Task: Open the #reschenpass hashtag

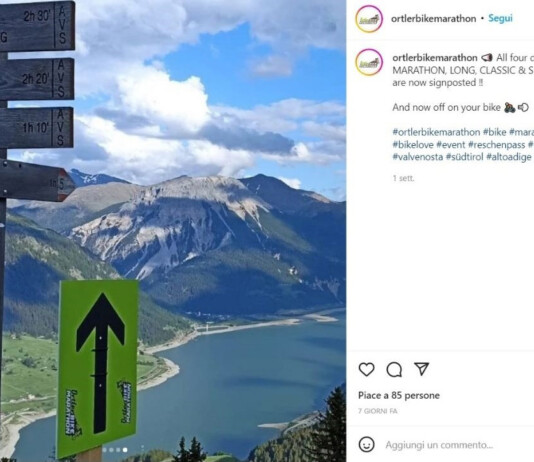Action: tap(497, 145)
